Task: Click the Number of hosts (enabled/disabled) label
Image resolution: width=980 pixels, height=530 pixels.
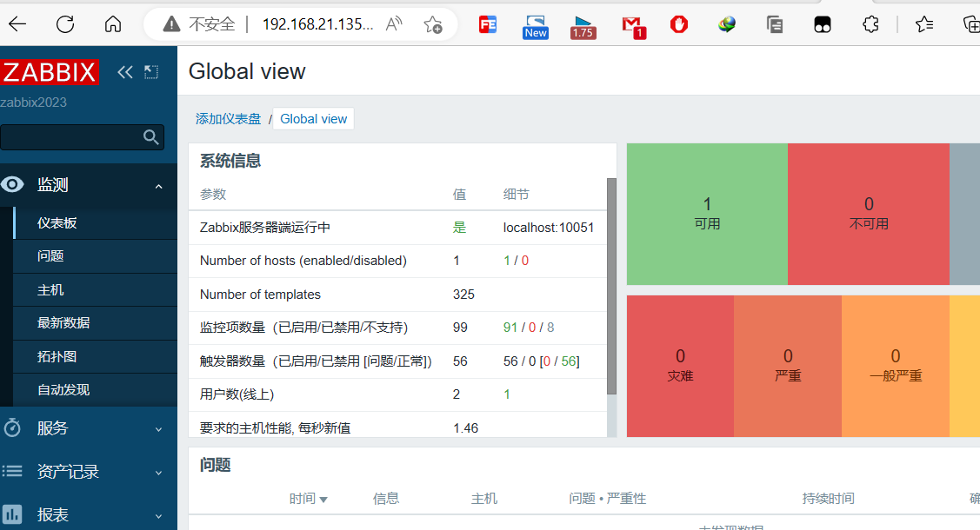Action: click(x=303, y=261)
